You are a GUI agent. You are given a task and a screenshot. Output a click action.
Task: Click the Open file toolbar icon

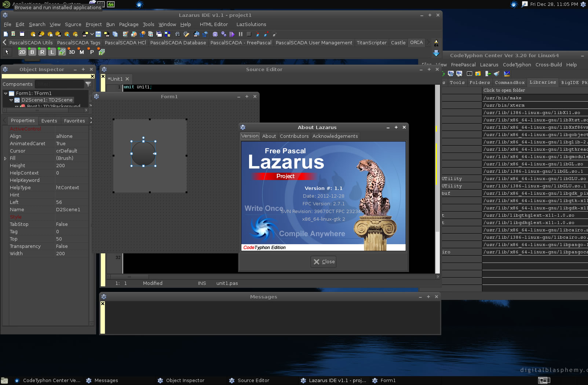[x=85, y=34]
